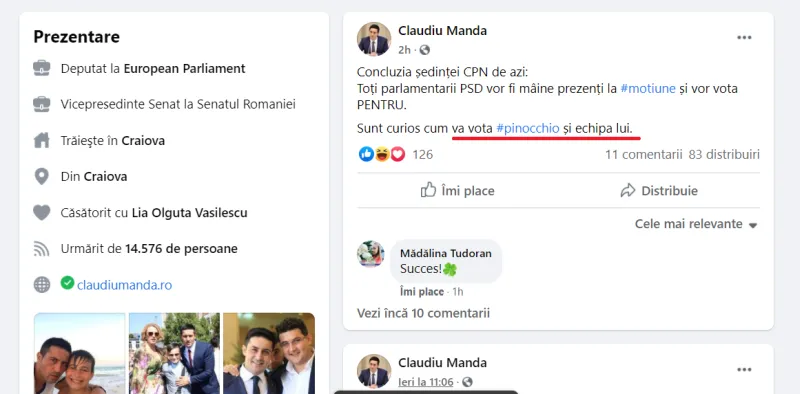Open the three-dot menu on the second post
This screenshot has width=800, height=394.
point(744,370)
